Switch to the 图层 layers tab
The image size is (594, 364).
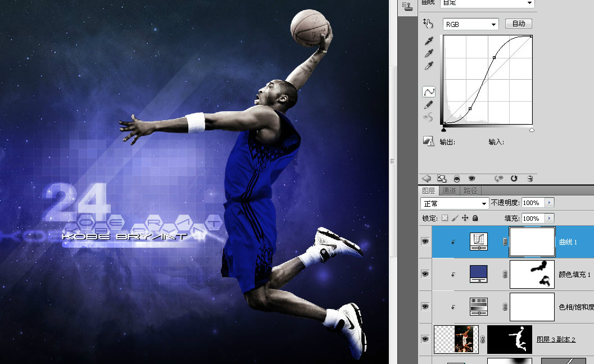pyautogui.click(x=428, y=190)
